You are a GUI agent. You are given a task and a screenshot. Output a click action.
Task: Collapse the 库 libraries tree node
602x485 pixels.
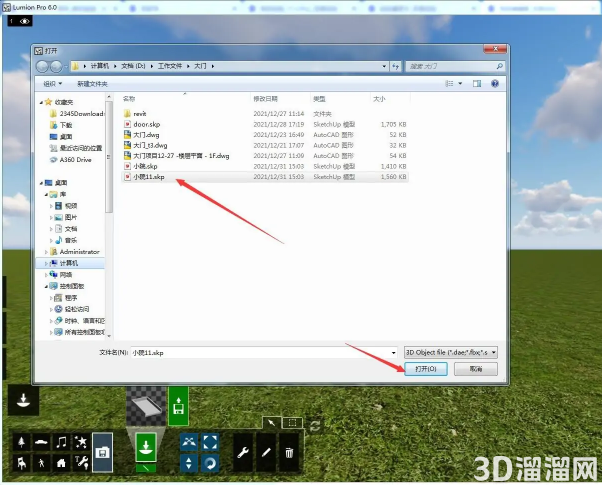click(x=46, y=194)
